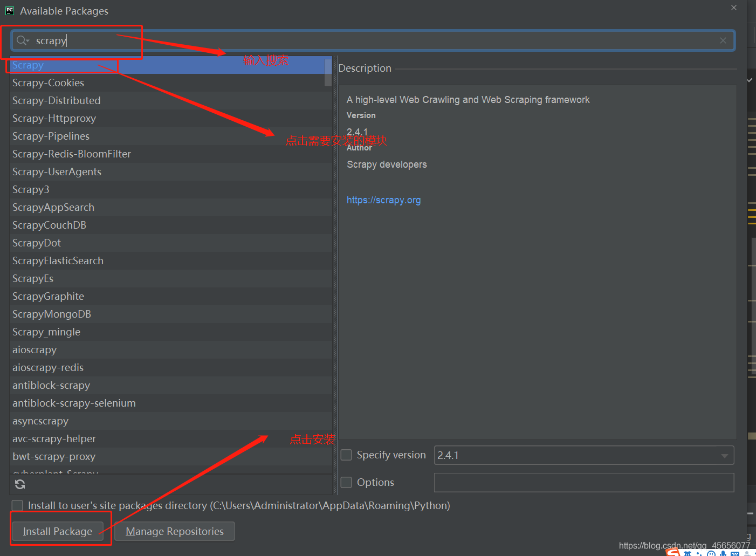Click the Scrapy developers author text
756x556 pixels.
coord(387,164)
